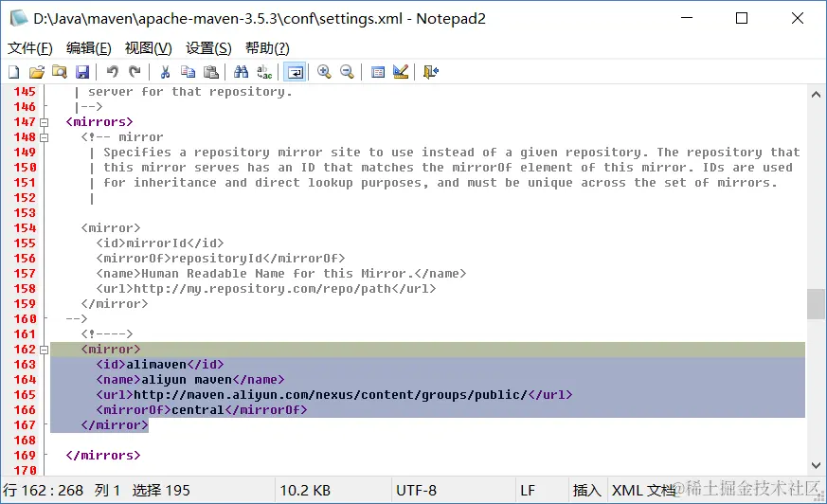This screenshot has height=504, width=827.
Task: Click the vertical scrollbar thumb
Action: coord(816,304)
